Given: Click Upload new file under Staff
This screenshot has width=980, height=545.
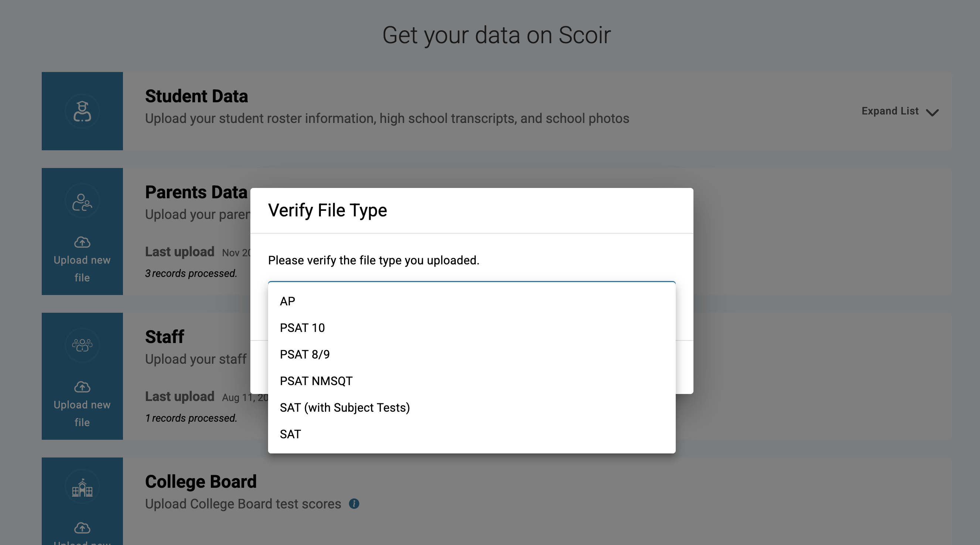Looking at the screenshot, I should pos(82,414).
